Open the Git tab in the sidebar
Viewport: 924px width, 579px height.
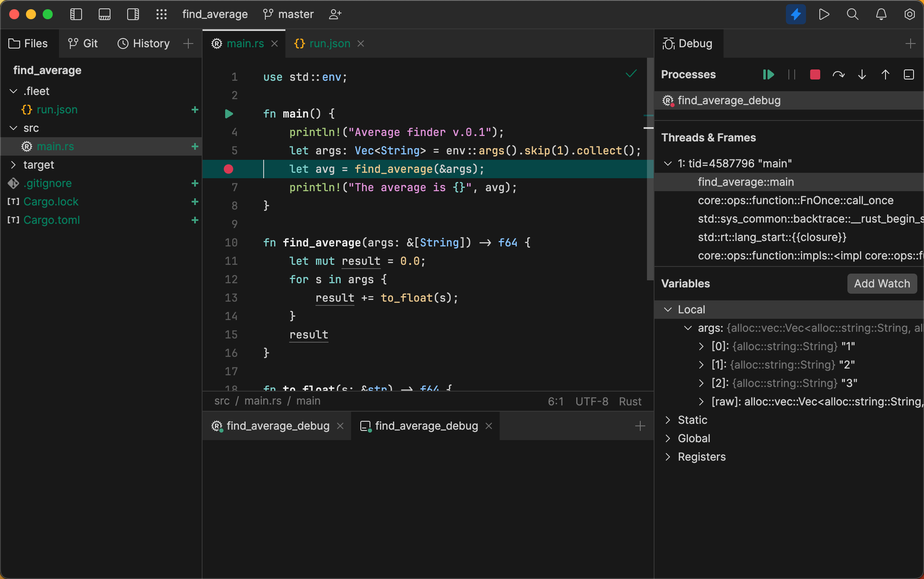[x=83, y=43]
